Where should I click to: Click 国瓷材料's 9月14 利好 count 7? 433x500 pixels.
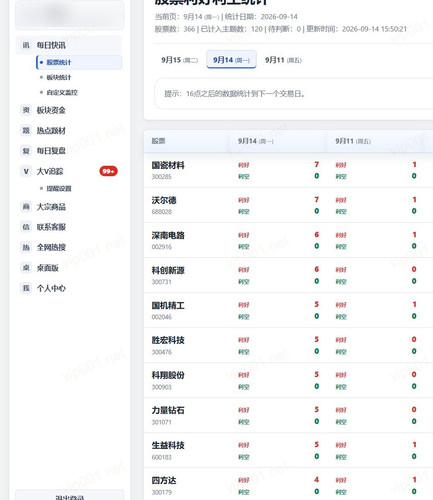click(x=317, y=165)
